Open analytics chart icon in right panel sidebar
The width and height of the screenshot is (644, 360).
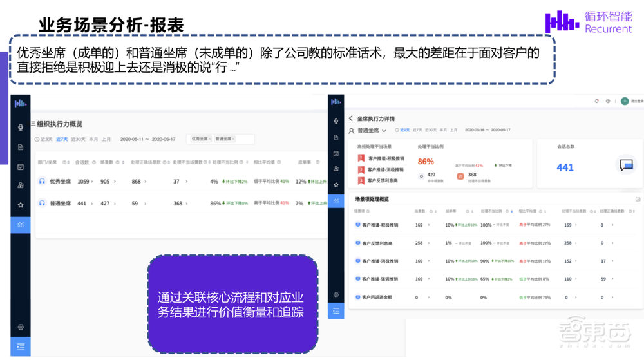[336, 201]
